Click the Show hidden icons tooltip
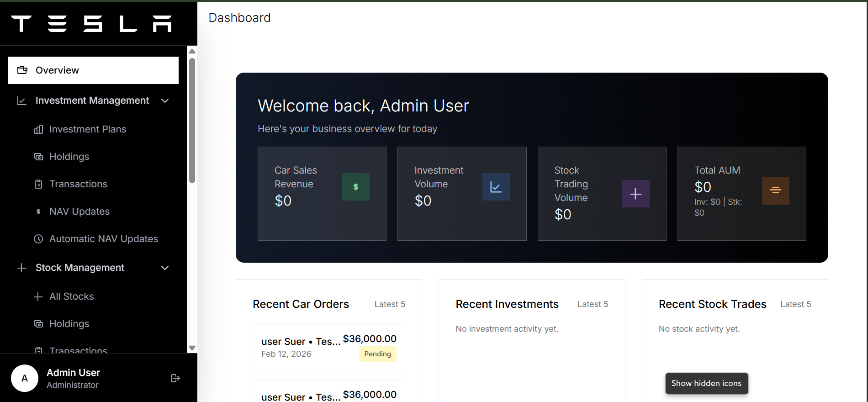This screenshot has width=868, height=402. click(707, 383)
